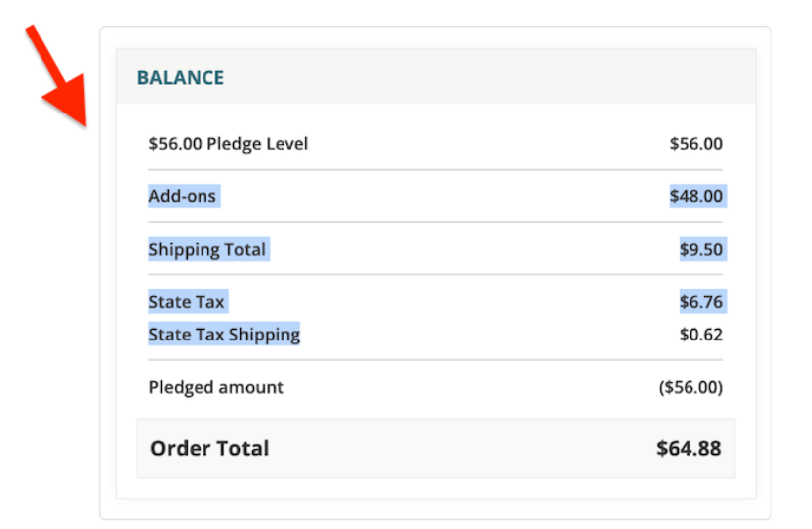Click the divider line below Pledge Level row
This screenshot has width=812, height=529.
point(436,170)
